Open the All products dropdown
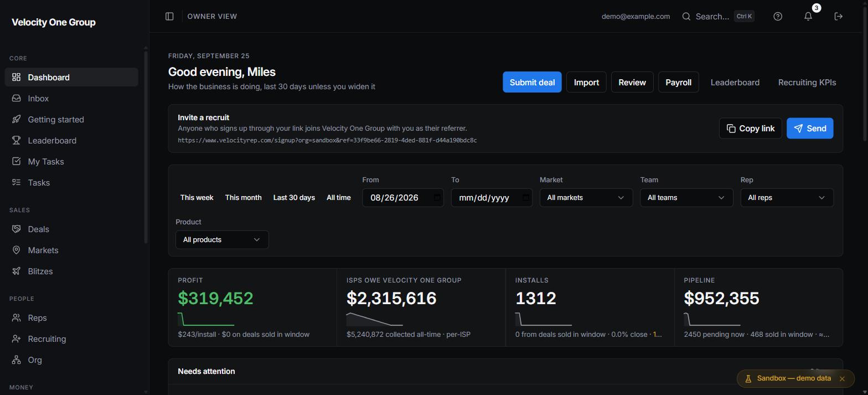The height and width of the screenshot is (395, 868). (222, 240)
